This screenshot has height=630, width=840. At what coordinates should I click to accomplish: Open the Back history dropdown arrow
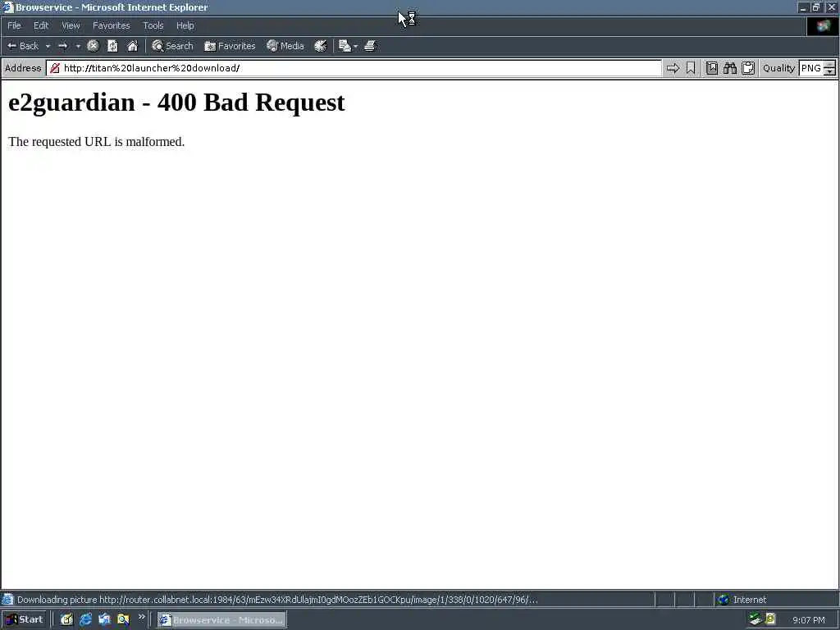tap(48, 46)
